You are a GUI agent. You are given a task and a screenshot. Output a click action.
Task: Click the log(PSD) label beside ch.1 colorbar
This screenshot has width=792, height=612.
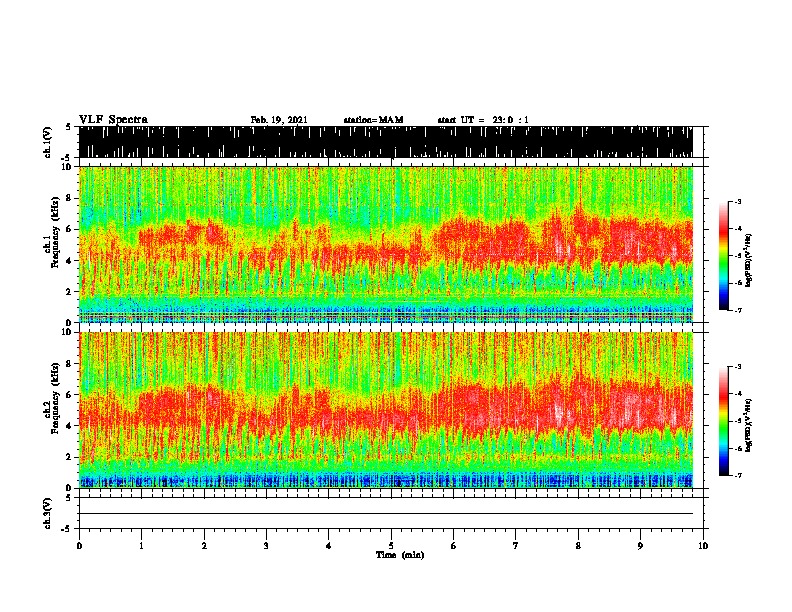(x=748, y=261)
